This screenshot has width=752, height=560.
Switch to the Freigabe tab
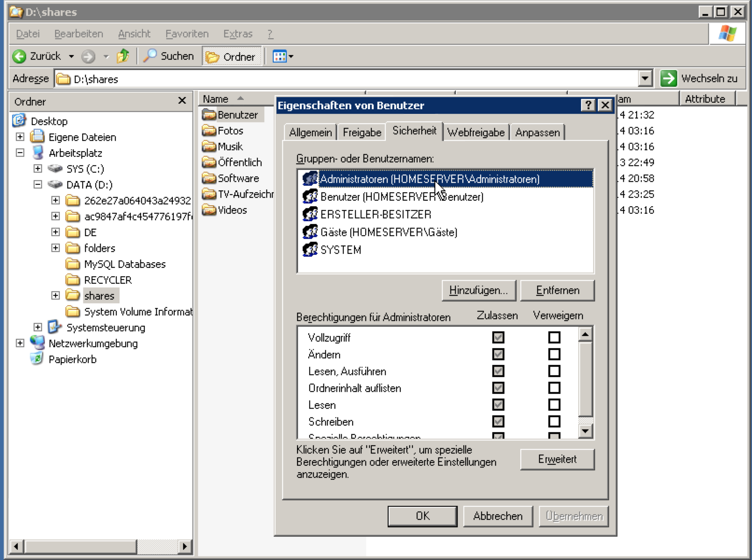(362, 133)
